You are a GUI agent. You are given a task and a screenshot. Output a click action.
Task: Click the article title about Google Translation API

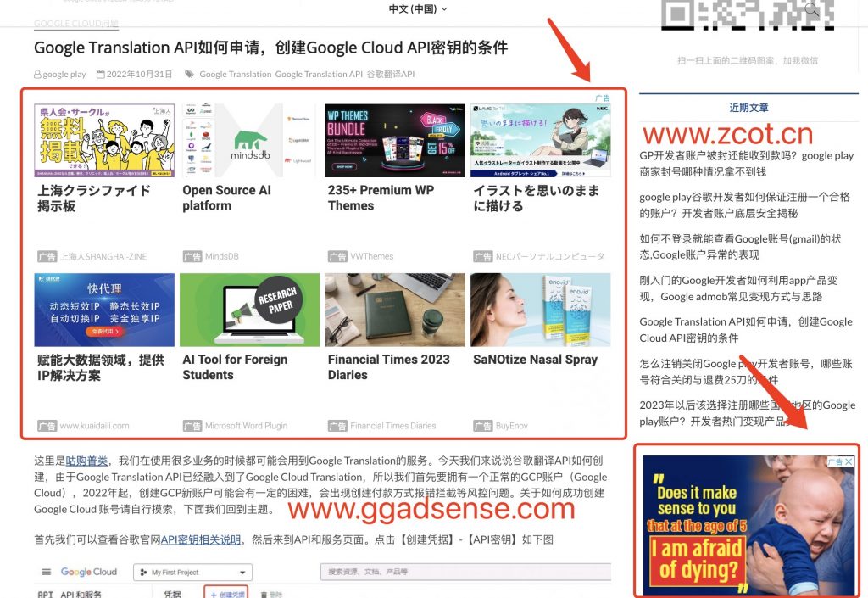[x=270, y=48]
